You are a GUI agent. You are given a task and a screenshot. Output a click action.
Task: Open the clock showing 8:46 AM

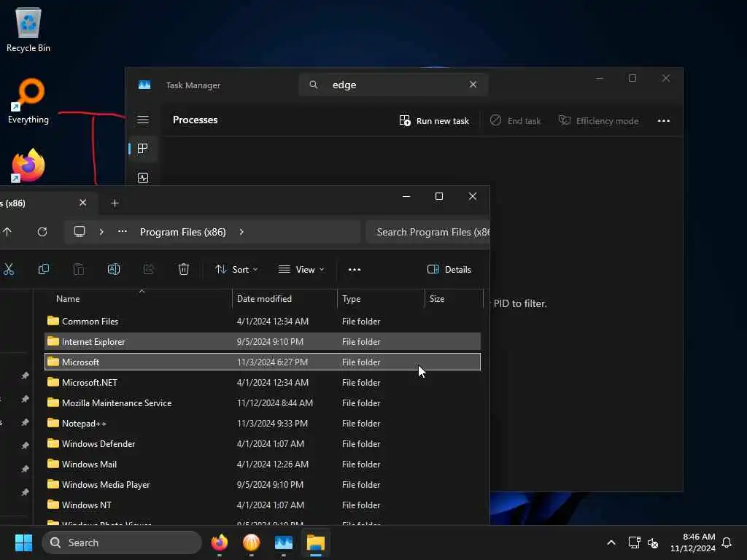693,542
